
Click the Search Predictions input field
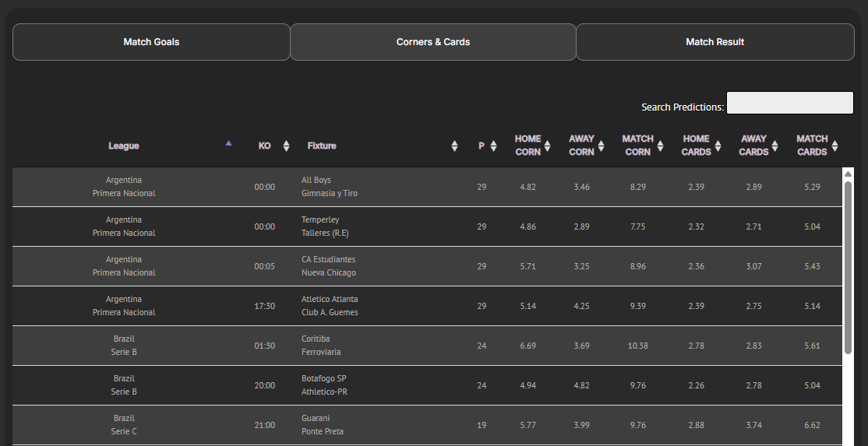coord(789,104)
